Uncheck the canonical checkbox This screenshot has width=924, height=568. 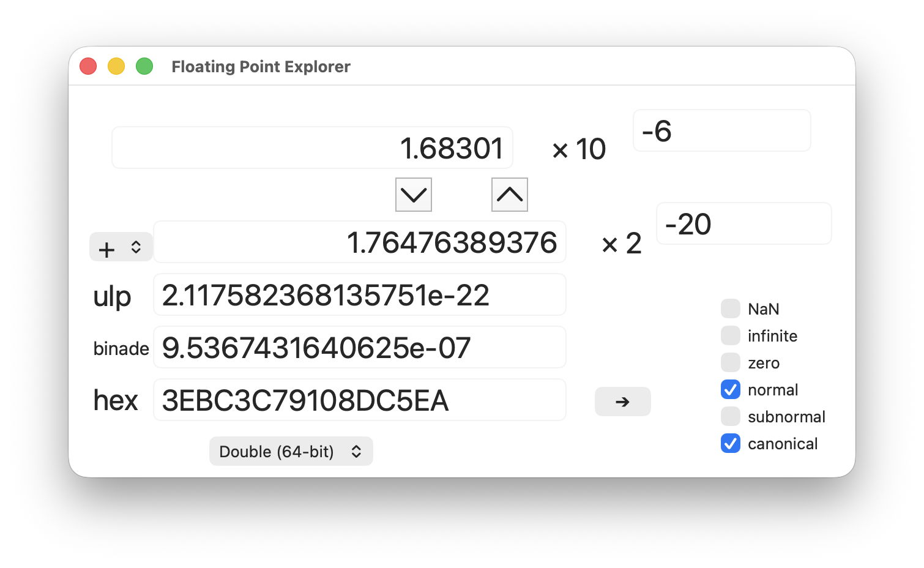pyautogui.click(x=731, y=443)
